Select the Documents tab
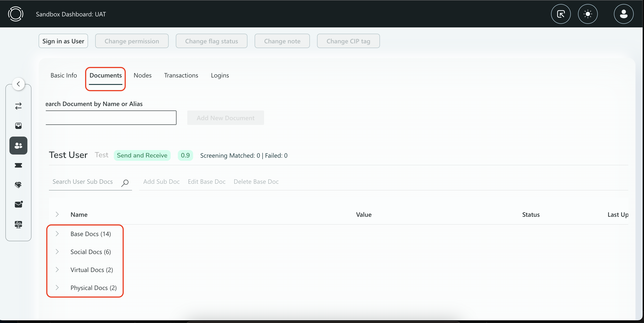The width and height of the screenshot is (644, 323). point(106,75)
